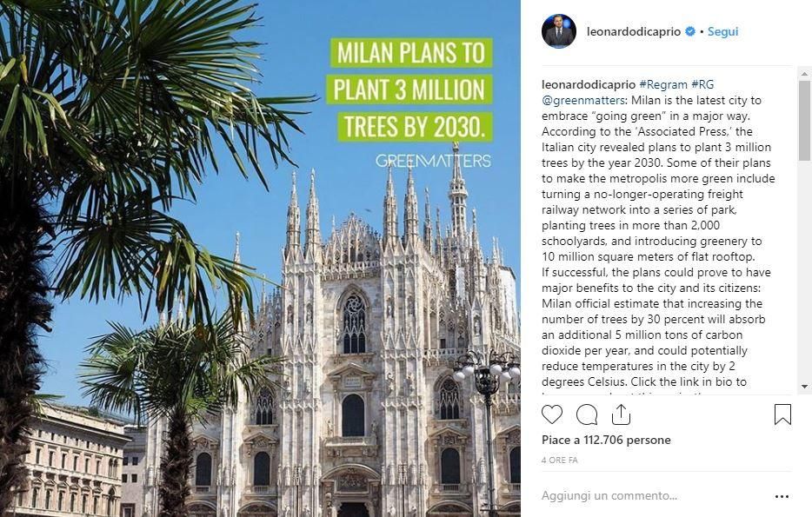Screen dimensions: 812x517
Task: Like the post with heart icon
Action: click(x=551, y=414)
